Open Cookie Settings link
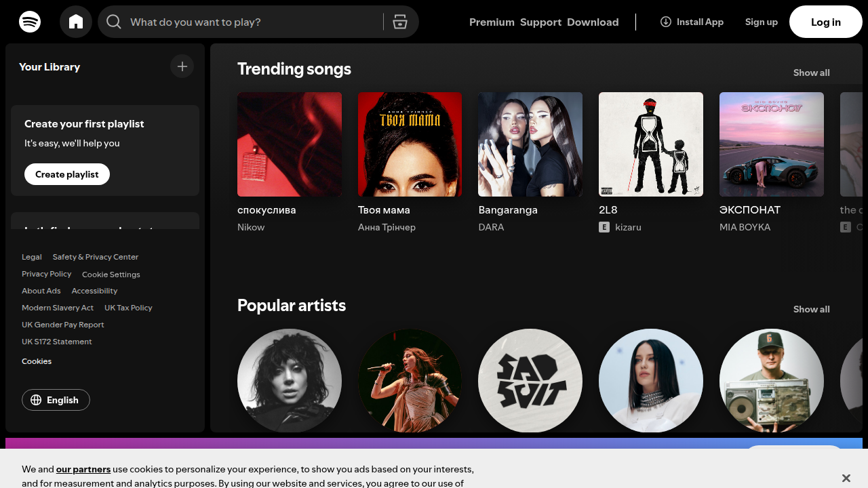The width and height of the screenshot is (868, 488). pyautogui.click(x=111, y=274)
